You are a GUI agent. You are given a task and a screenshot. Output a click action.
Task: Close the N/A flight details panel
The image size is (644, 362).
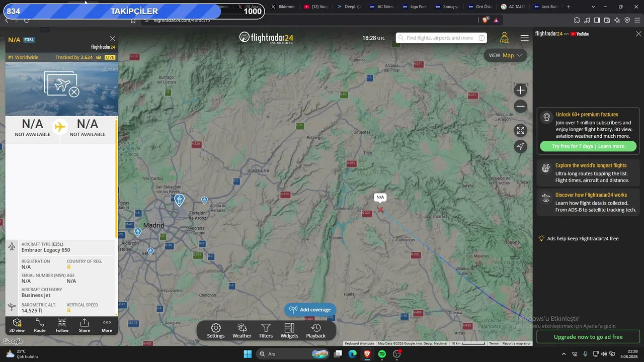click(x=113, y=38)
